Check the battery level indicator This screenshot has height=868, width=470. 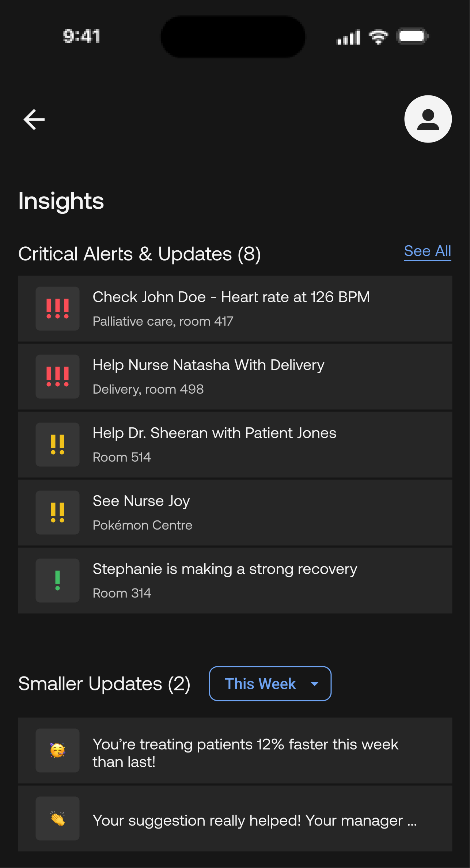click(412, 37)
